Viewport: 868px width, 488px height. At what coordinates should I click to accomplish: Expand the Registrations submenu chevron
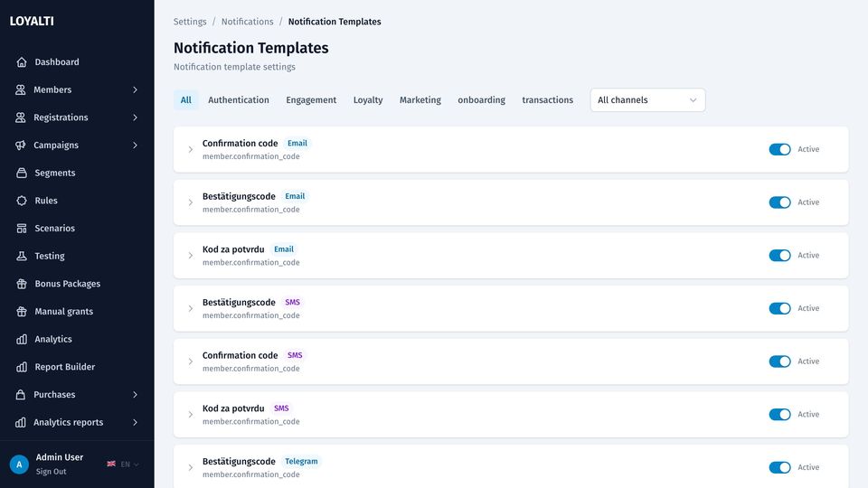point(135,117)
